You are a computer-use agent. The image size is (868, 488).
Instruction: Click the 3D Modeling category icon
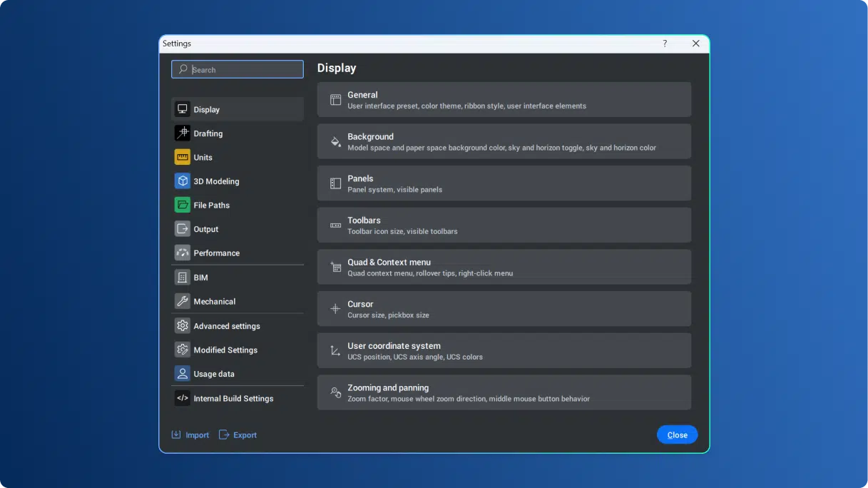(183, 181)
